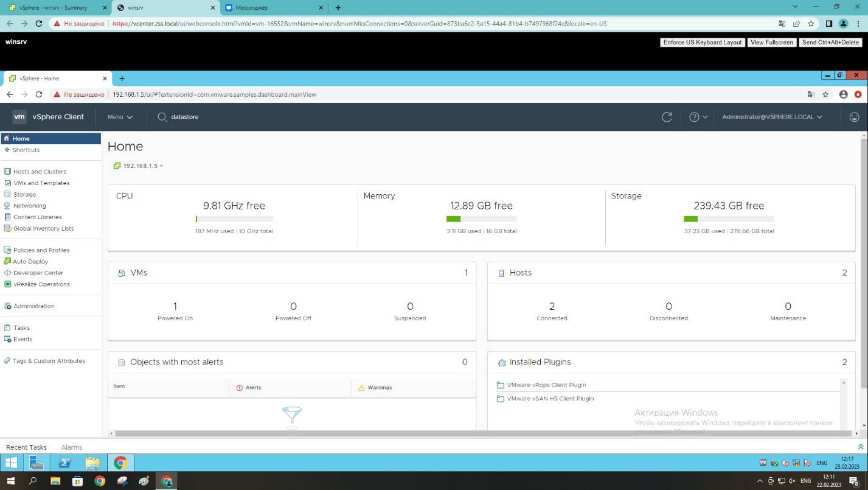
Task: Click Enforce US Keyboard Layout
Action: [x=703, y=43]
